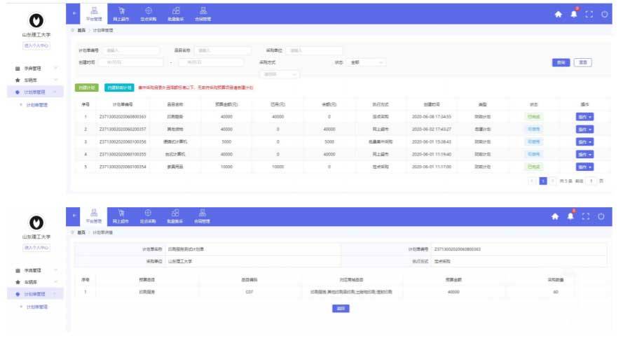Screen dimensions: 623x364
Task: Select 定点采购 icon in lower navigation bar
Action: point(148,216)
